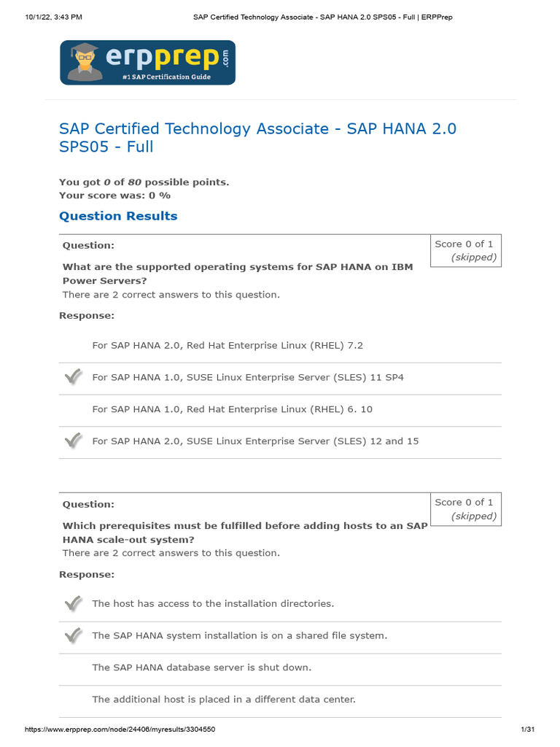Image resolution: width=560 pixels, height=747 pixels.
Task: Click the second Score 0 of 1 box
Action: point(464,508)
